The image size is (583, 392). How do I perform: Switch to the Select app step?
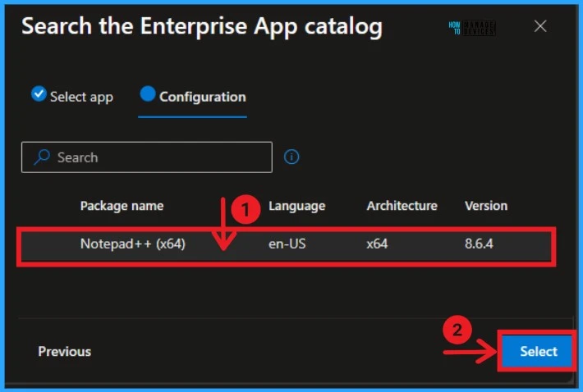click(x=72, y=96)
